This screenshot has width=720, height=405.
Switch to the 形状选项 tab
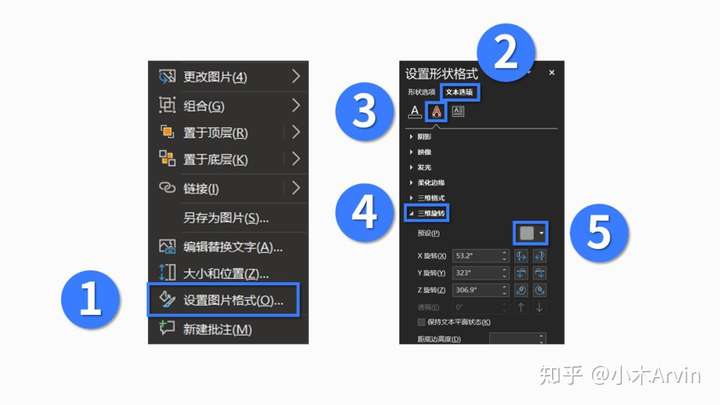[x=421, y=92]
